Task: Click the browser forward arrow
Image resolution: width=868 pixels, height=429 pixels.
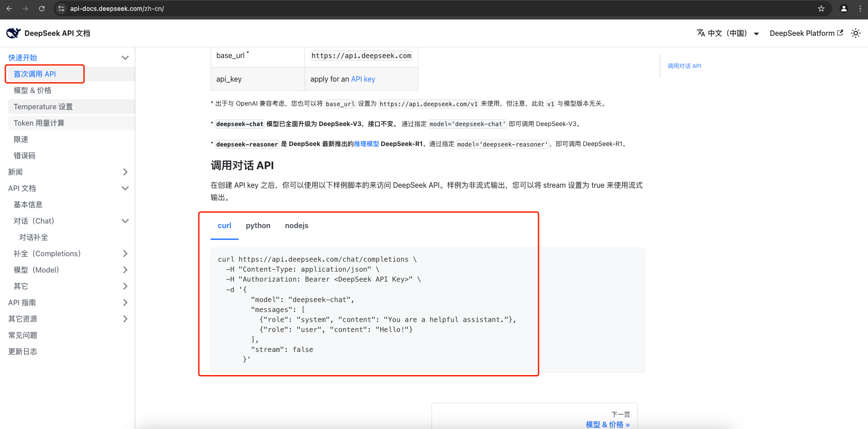Action: pyautogui.click(x=25, y=9)
